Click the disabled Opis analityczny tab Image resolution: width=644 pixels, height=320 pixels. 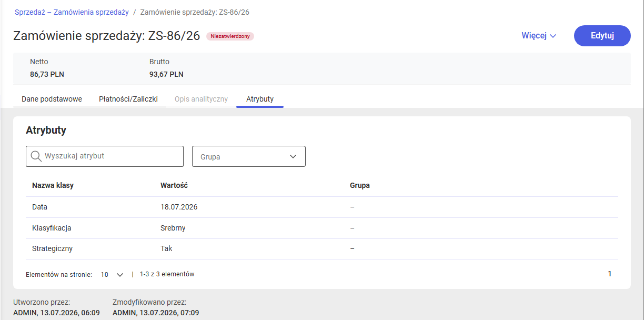point(201,99)
